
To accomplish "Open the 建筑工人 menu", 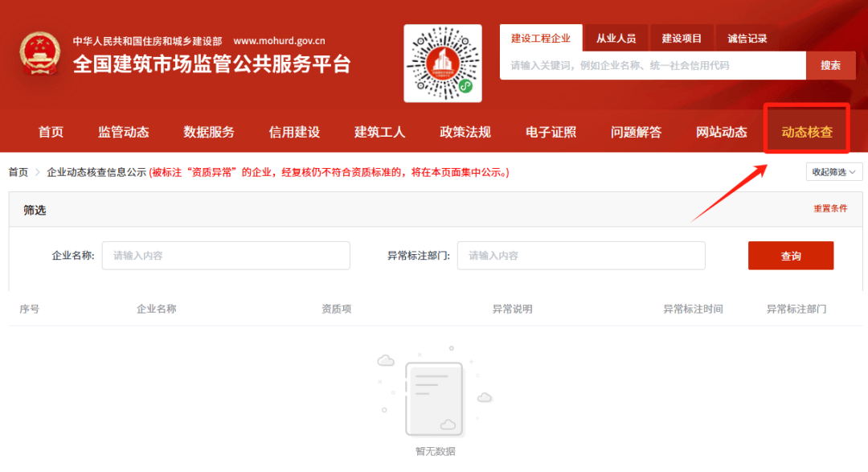I will pyautogui.click(x=379, y=132).
